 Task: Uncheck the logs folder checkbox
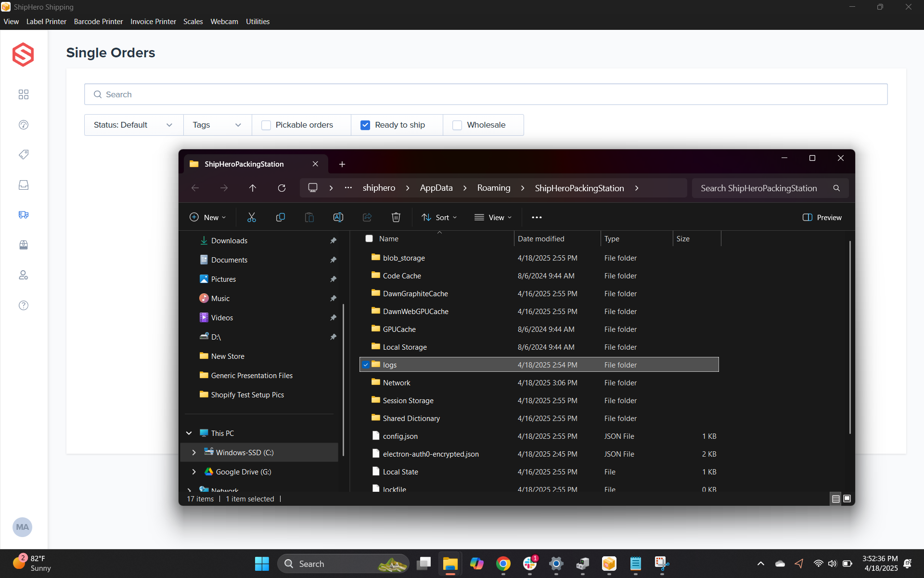[366, 365]
